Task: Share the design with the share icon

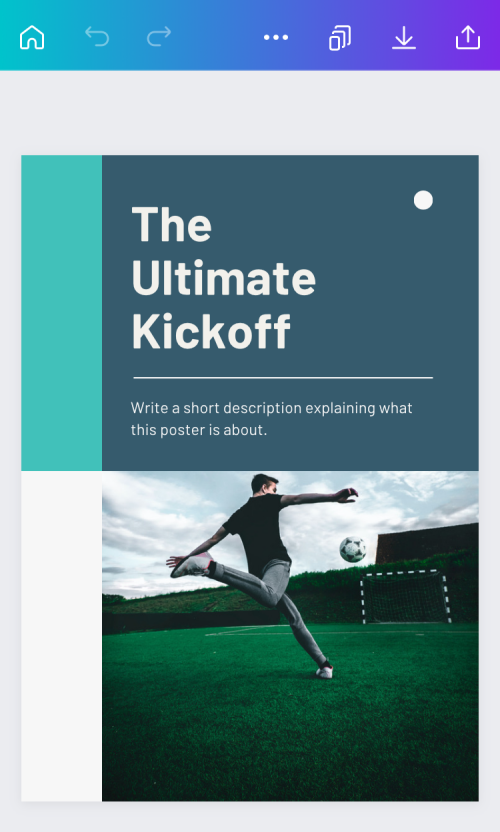Action: (468, 38)
